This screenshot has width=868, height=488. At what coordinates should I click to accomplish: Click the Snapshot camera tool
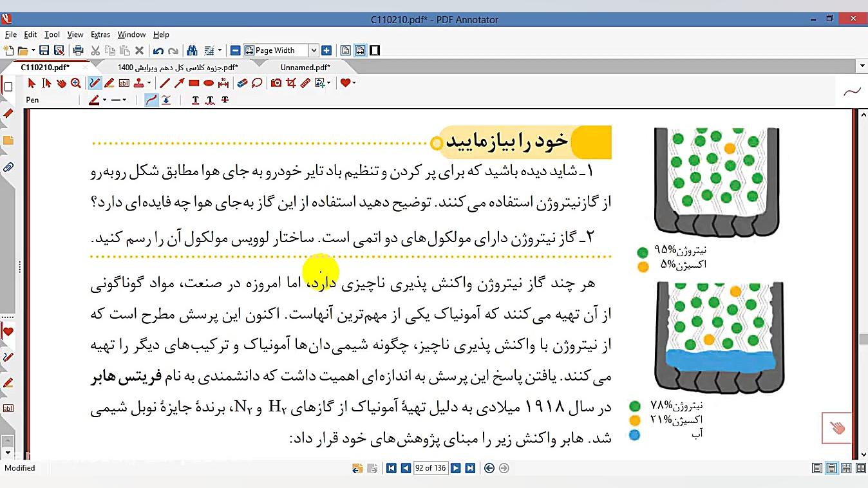pyautogui.click(x=276, y=83)
